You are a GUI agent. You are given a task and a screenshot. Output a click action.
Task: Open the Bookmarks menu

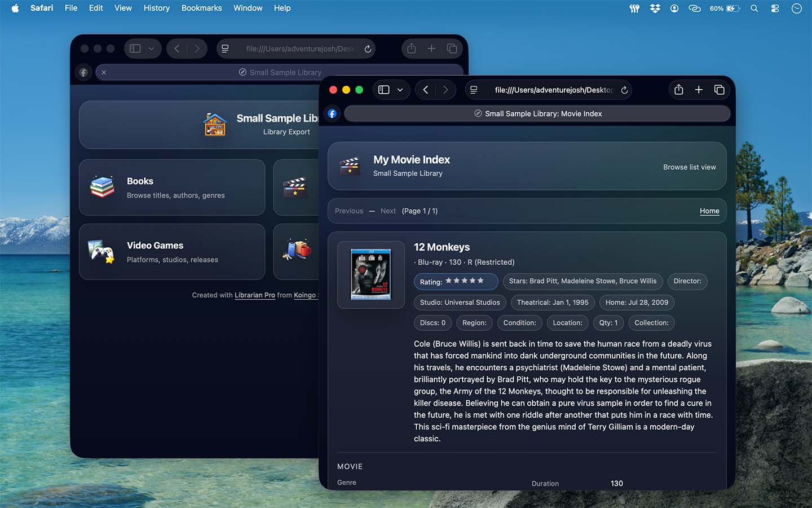[201, 8]
